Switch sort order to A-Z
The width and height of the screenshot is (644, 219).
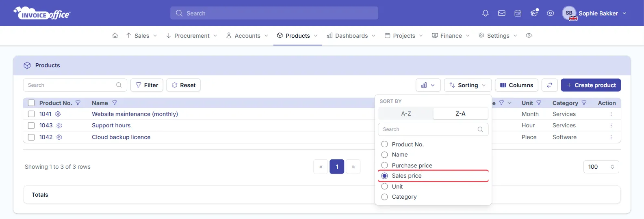click(406, 114)
